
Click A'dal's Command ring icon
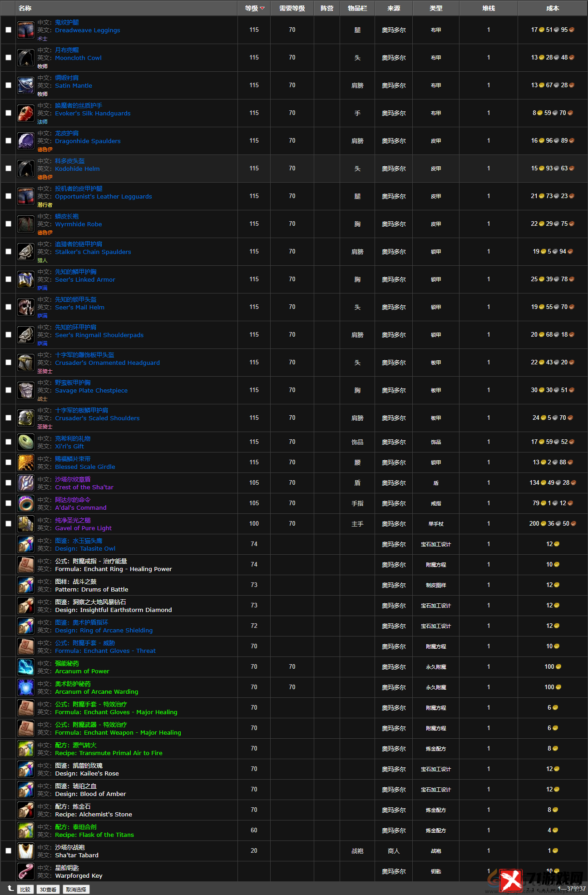pos(26,503)
